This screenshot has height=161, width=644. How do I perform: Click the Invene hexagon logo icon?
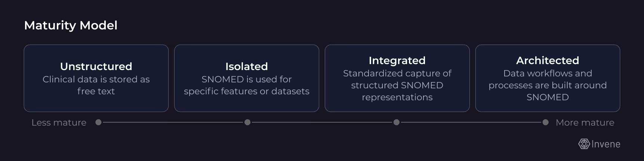click(x=584, y=144)
